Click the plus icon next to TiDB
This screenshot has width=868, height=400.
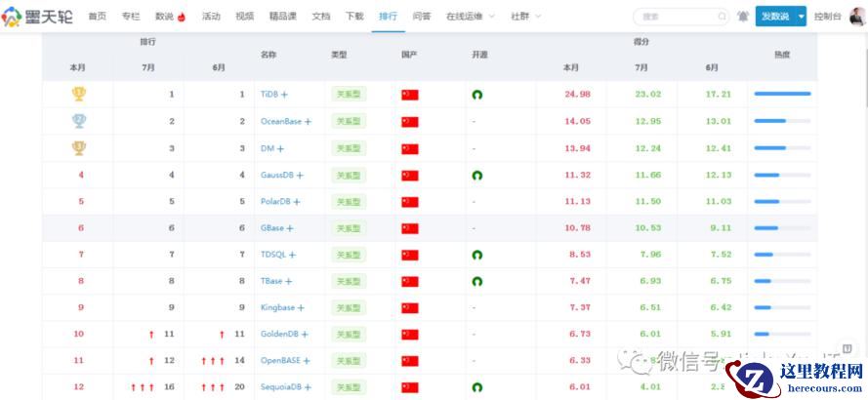(x=284, y=95)
